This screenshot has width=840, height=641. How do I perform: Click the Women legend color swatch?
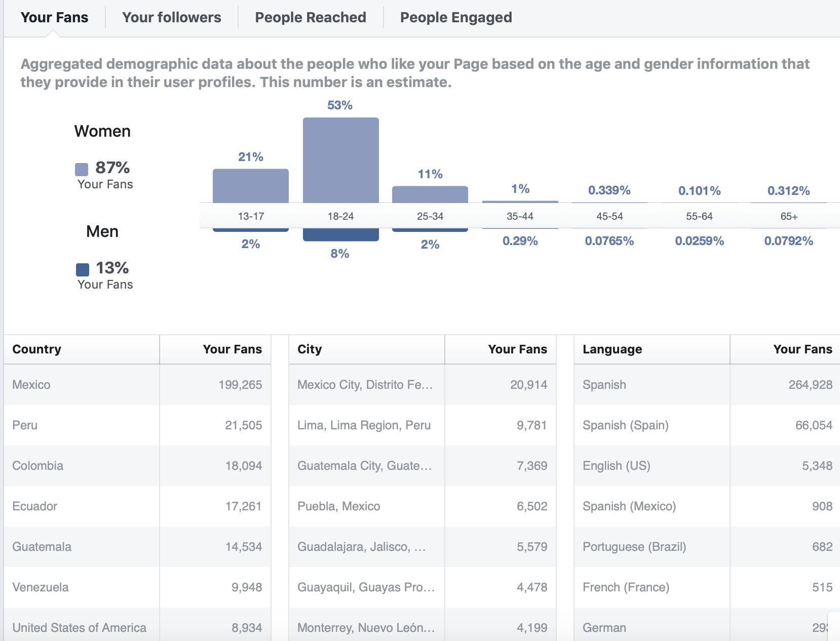tap(82, 169)
